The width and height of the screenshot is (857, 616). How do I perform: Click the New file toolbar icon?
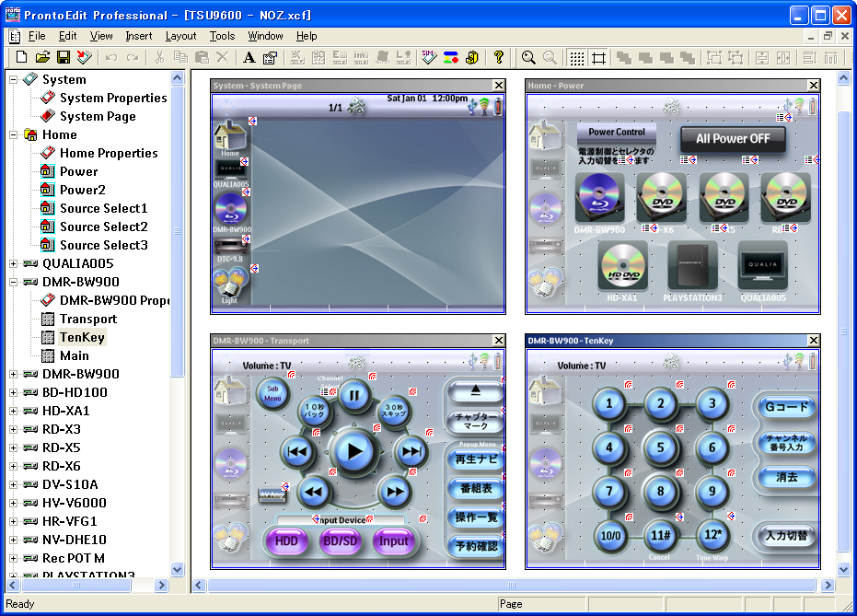point(21,58)
